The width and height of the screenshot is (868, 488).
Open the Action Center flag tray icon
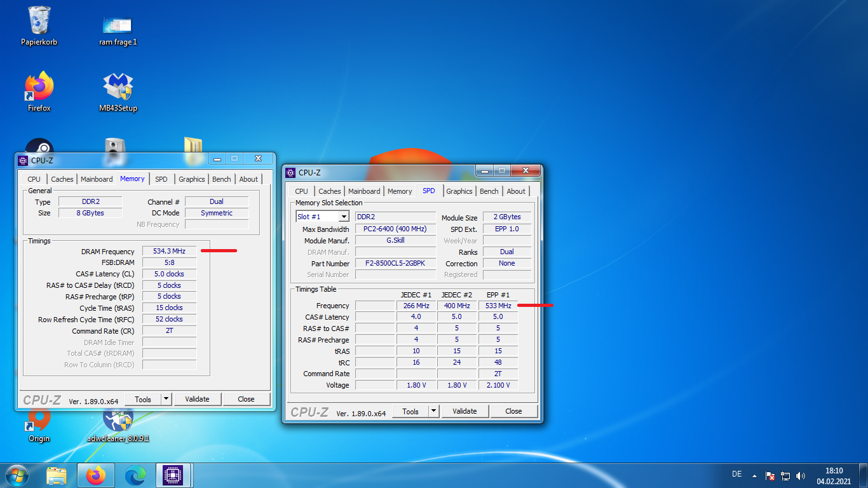pos(770,475)
